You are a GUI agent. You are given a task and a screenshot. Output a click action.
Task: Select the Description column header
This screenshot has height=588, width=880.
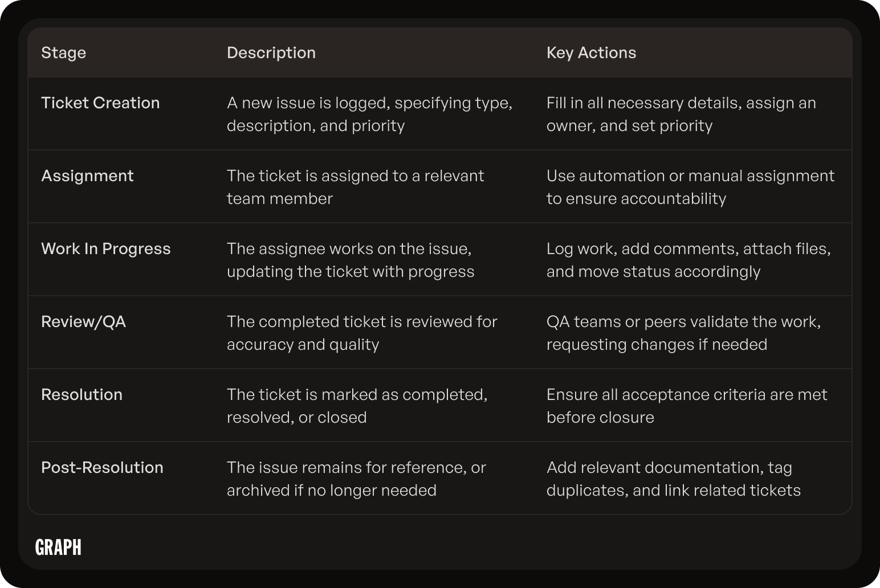coord(271,52)
